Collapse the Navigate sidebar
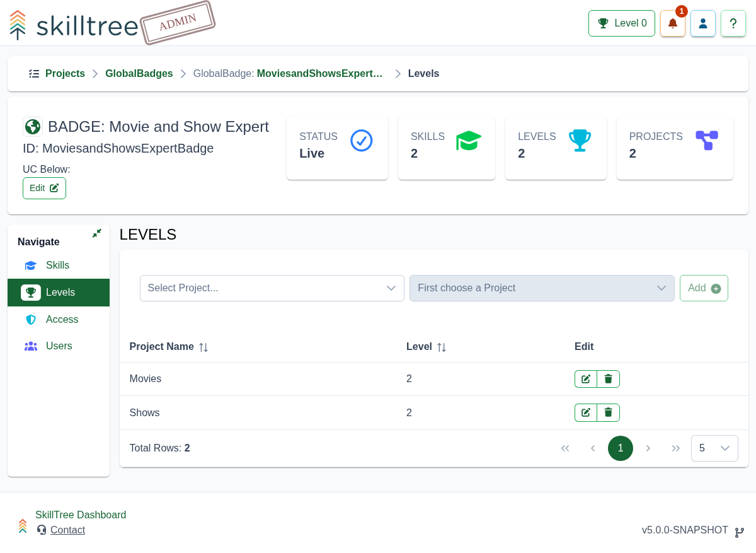Image resolution: width=756 pixels, height=553 pixels. click(x=96, y=233)
